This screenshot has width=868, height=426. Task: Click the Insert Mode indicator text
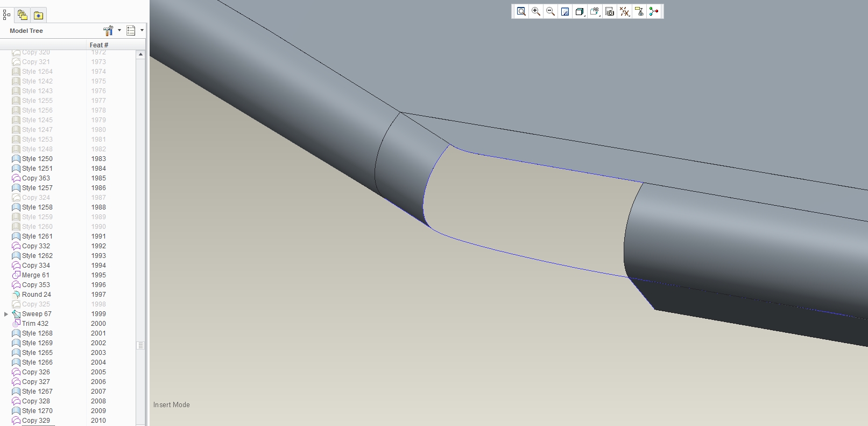(x=172, y=405)
